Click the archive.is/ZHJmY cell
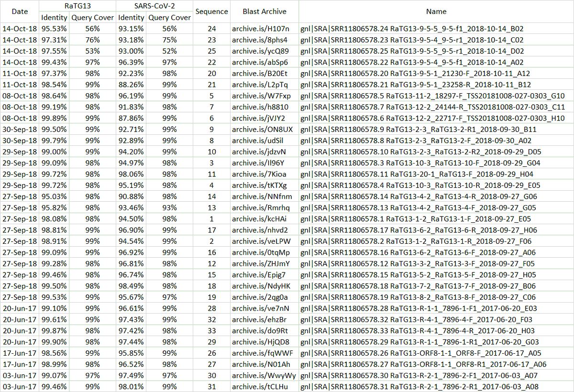Viewport: 574px width, 392px height. 265,263
